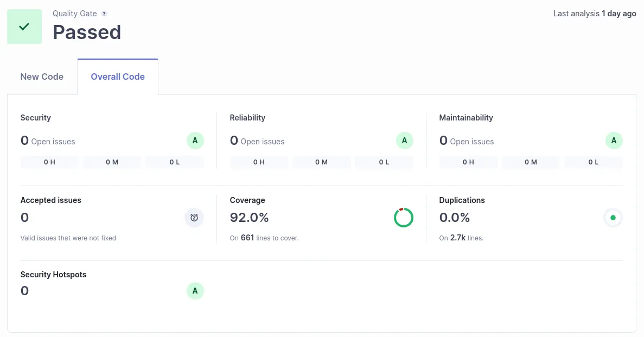Click the Reliability 0 M severity pill

coord(321,162)
